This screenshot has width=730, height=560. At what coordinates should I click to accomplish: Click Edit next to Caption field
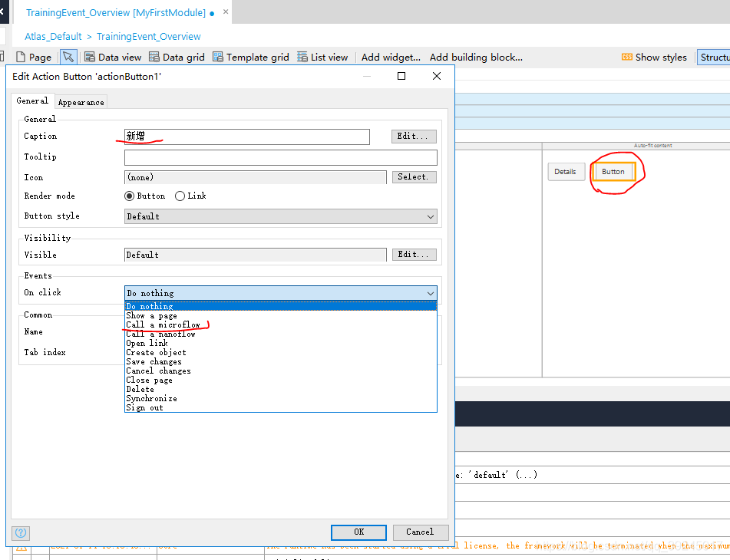click(x=414, y=137)
